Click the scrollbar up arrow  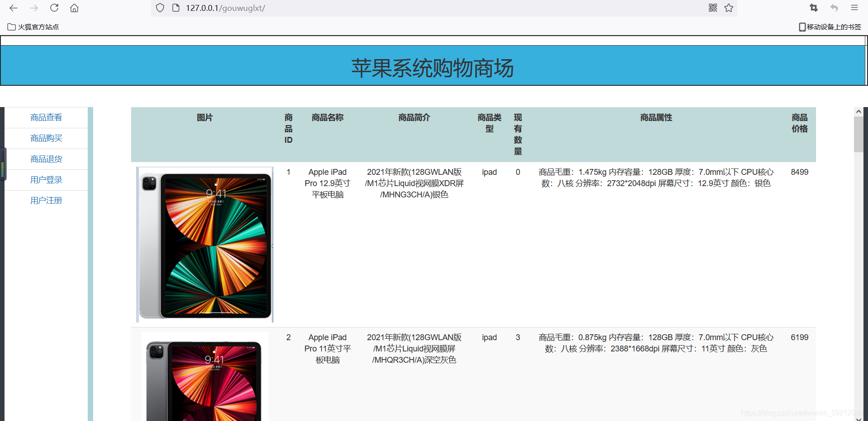coord(859,112)
